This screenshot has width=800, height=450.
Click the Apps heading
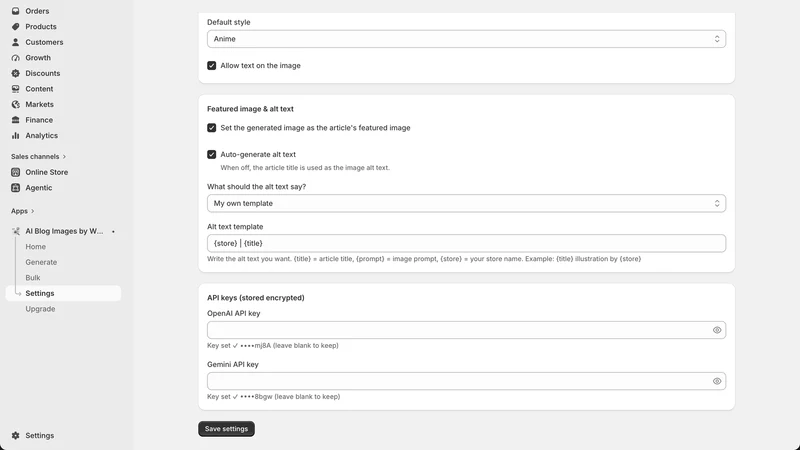(x=19, y=211)
